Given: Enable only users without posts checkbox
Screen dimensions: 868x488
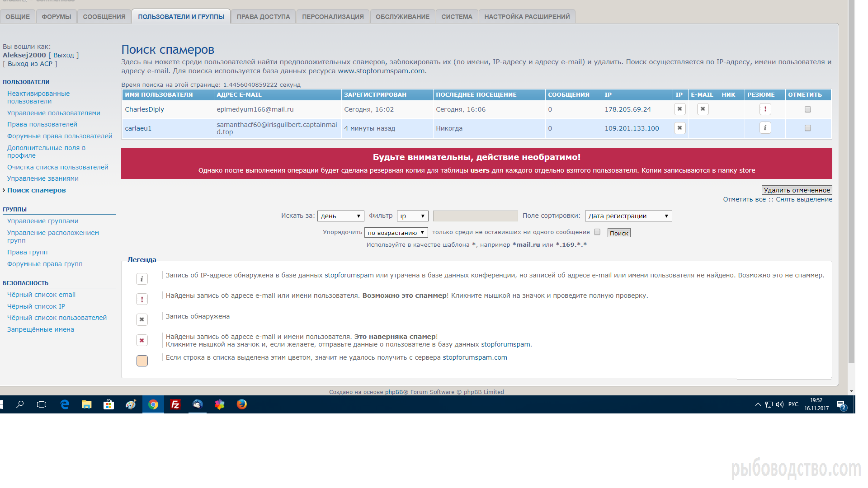Looking at the screenshot, I should coord(597,232).
